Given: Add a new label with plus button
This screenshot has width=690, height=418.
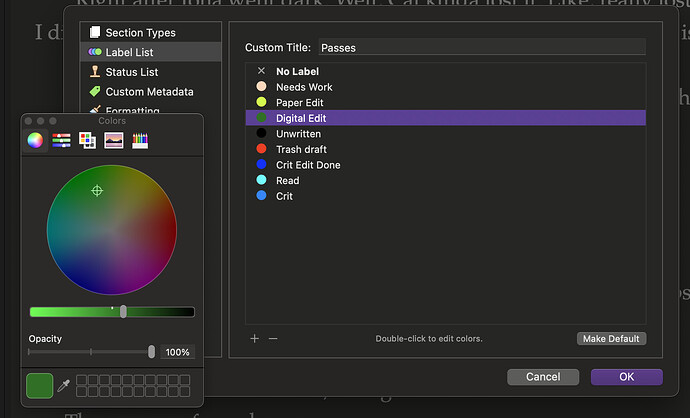Looking at the screenshot, I should pos(254,338).
